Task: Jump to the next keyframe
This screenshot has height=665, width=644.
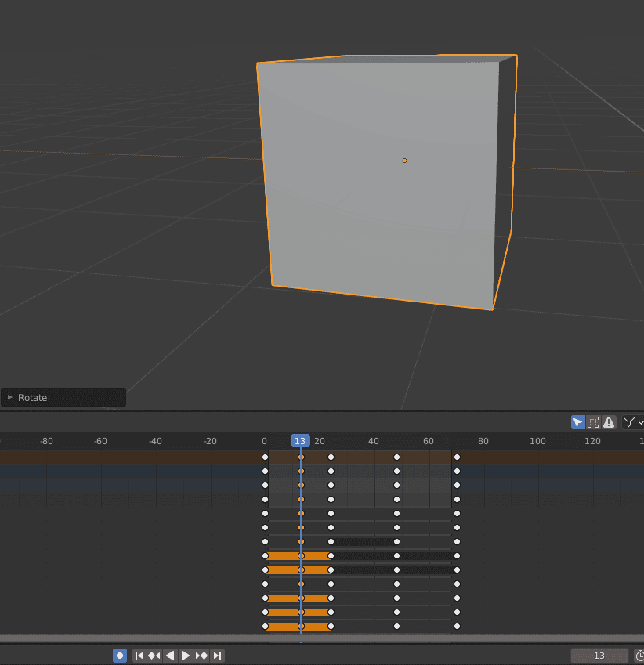Action: pyautogui.click(x=202, y=656)
